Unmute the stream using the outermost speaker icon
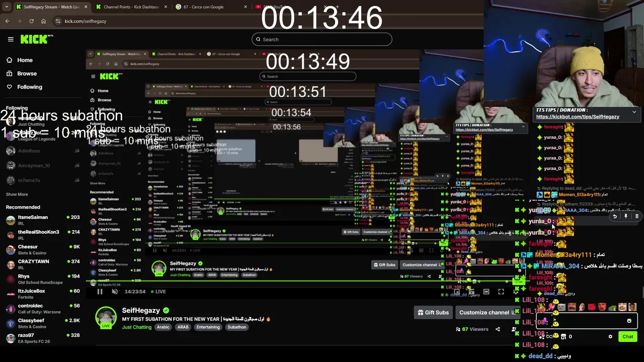The image size is (644, 362). [x=115, y=292]
